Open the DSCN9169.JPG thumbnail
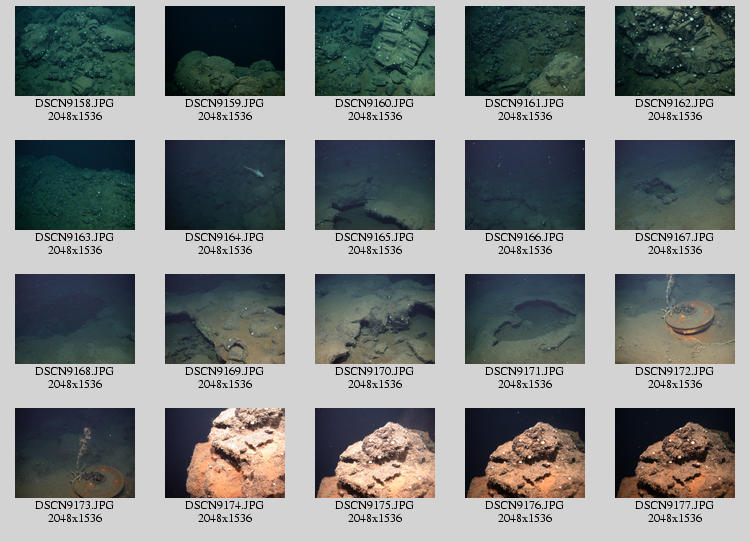Screen dimensions: 750x542 click(x=225, y=319)
